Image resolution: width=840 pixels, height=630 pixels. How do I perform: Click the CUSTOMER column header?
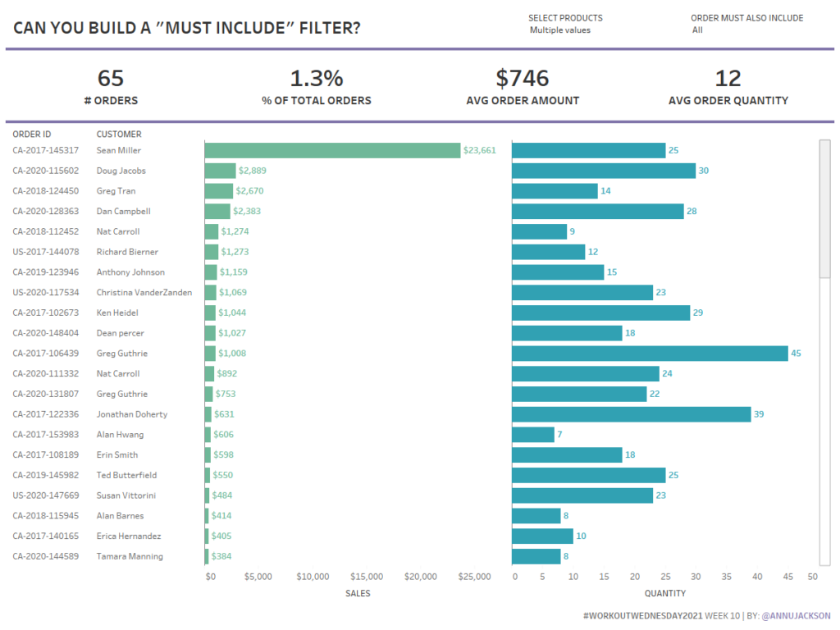[119, 134]
